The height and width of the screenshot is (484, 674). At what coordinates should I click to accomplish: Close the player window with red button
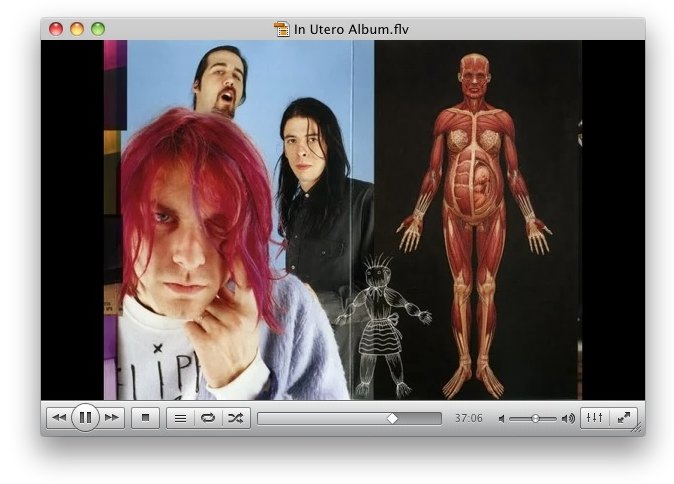(56, 29)
